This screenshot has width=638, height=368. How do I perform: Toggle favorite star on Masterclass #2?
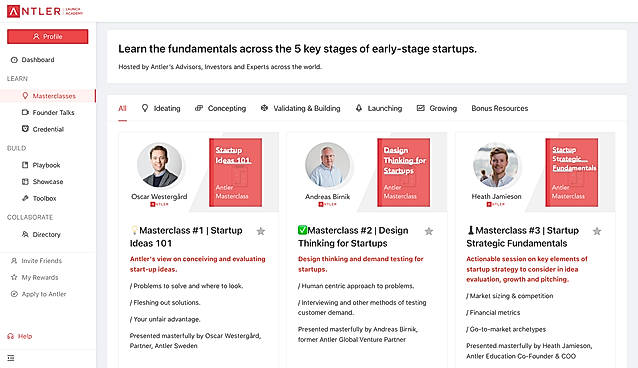click(x=429, y=231)
